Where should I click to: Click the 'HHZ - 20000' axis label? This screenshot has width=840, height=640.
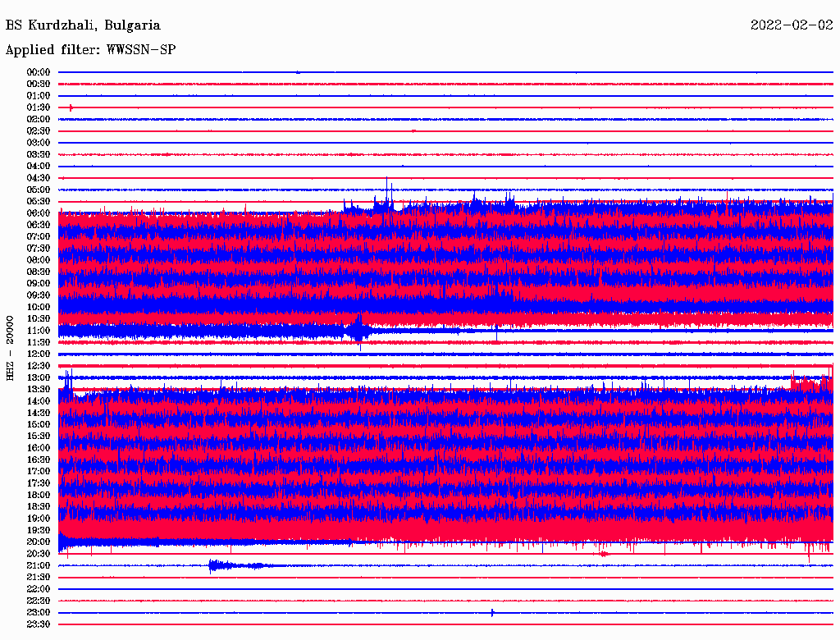[x=10, y=348]
